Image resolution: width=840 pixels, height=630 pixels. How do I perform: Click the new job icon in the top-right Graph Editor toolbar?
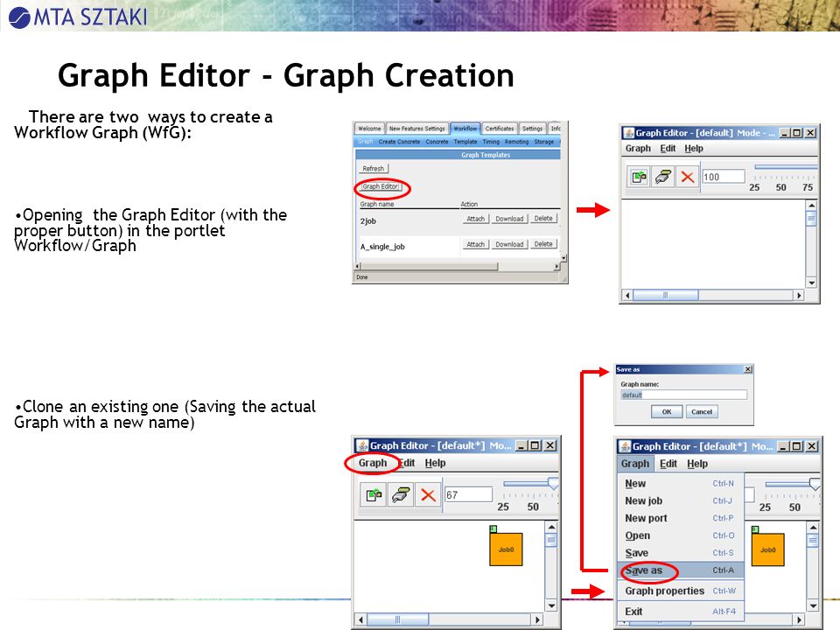[639, 176]
